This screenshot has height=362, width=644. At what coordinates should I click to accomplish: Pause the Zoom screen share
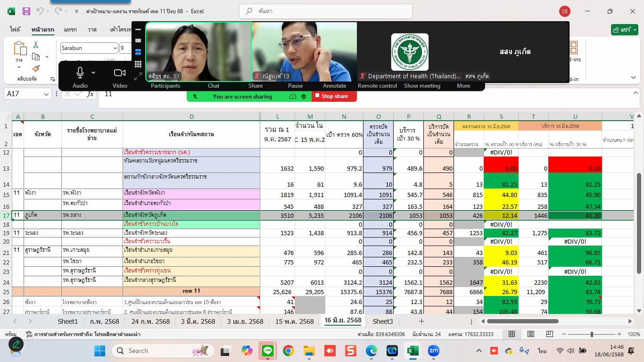point(296,86)
